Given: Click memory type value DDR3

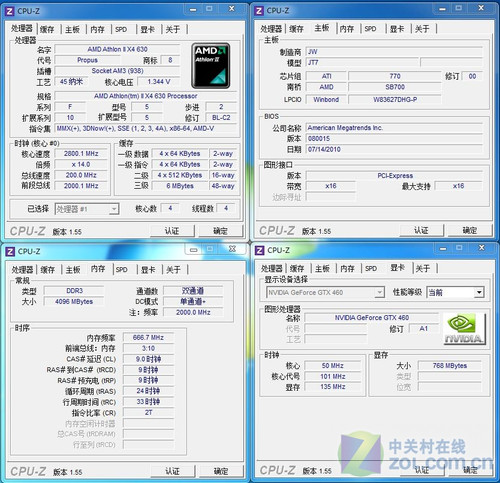Looking at the screenshot, I should pos(74,291).
